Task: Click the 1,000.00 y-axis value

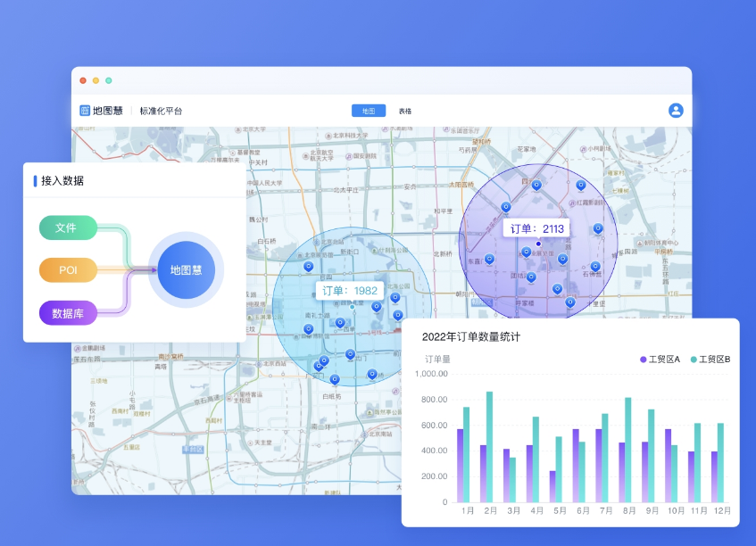Action: [x=431, y=374]
